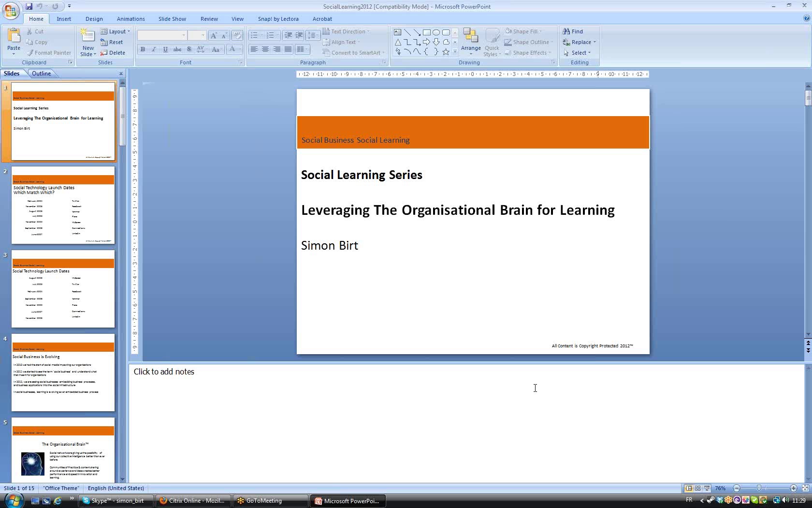The height and width of the screenshot is (508, 812).
Task: Clear all formatting icon
Action: [237, 35]
